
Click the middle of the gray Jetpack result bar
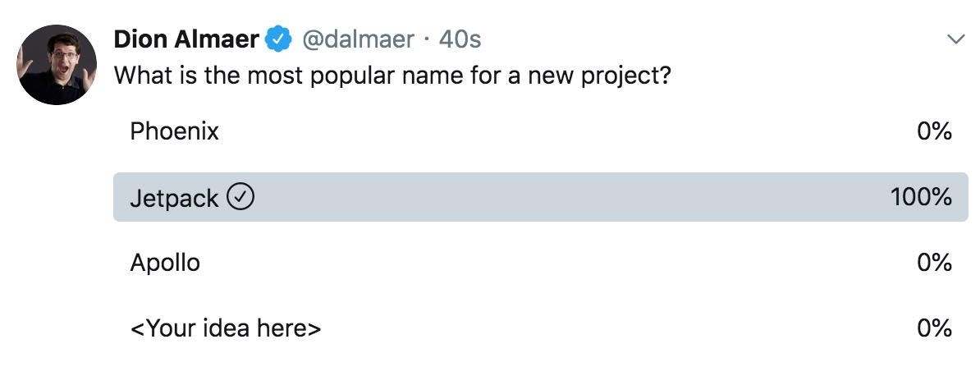tap(540, 197)
